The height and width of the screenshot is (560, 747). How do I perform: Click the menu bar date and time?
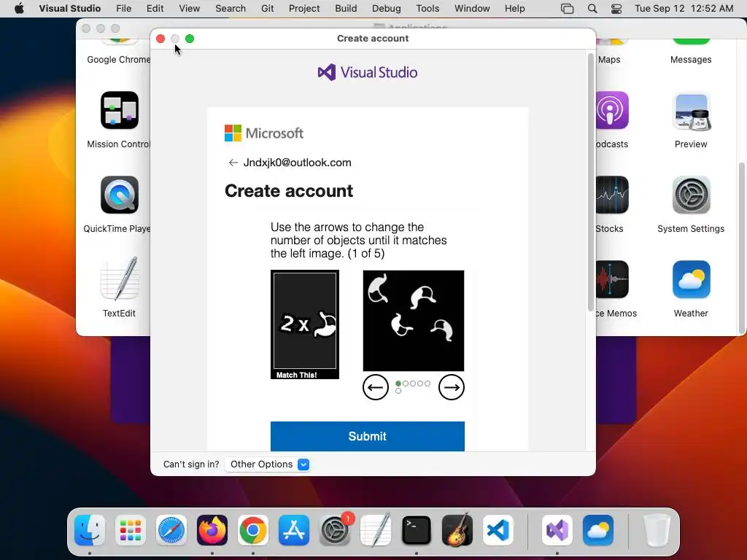pos(684,9)
